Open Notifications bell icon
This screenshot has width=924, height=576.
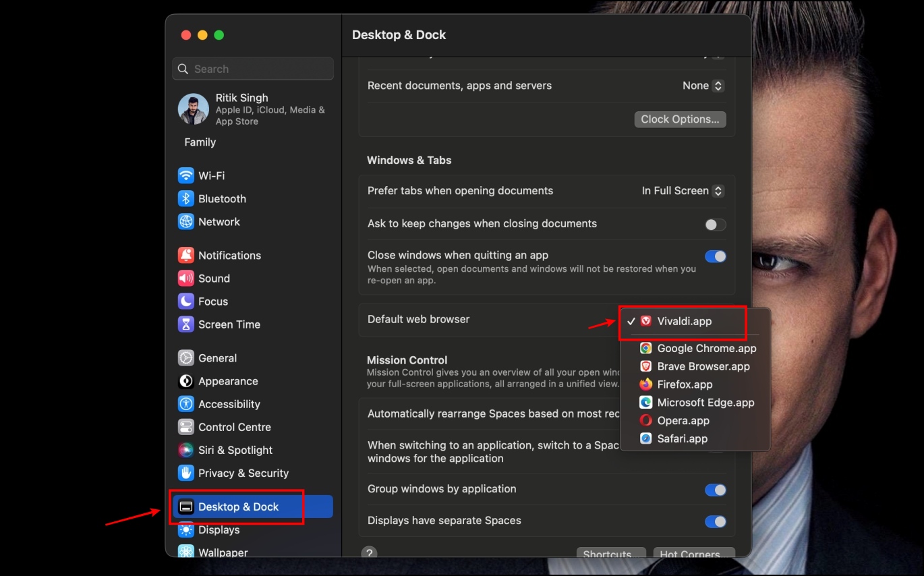[x=186, y=256]
